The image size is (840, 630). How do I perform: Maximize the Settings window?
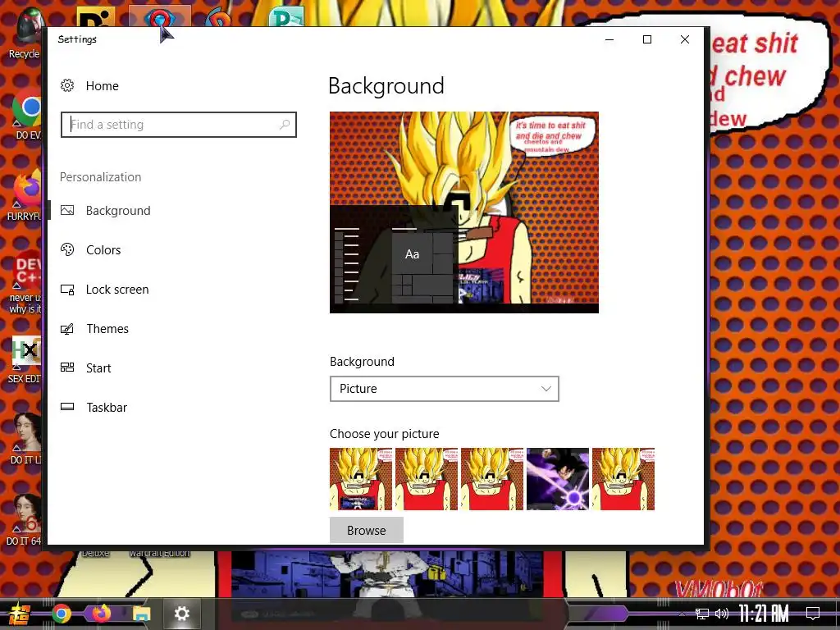(x=647, y=39)
